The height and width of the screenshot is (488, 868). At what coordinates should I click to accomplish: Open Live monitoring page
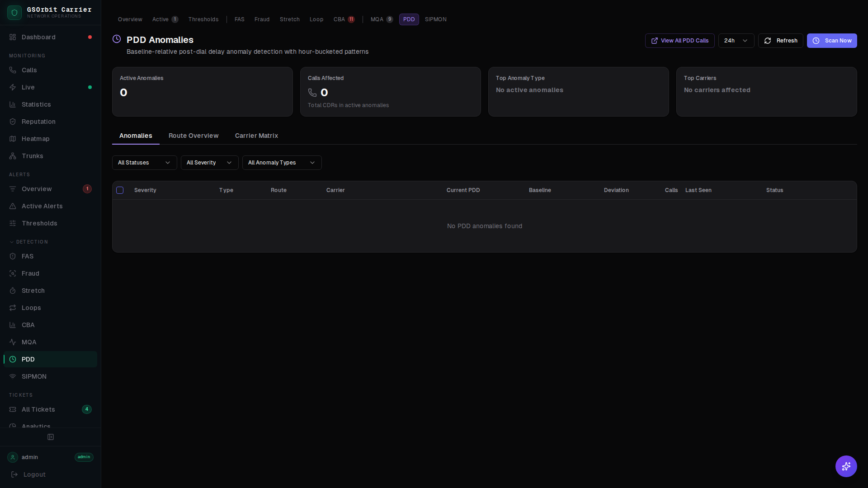[28, 87]
